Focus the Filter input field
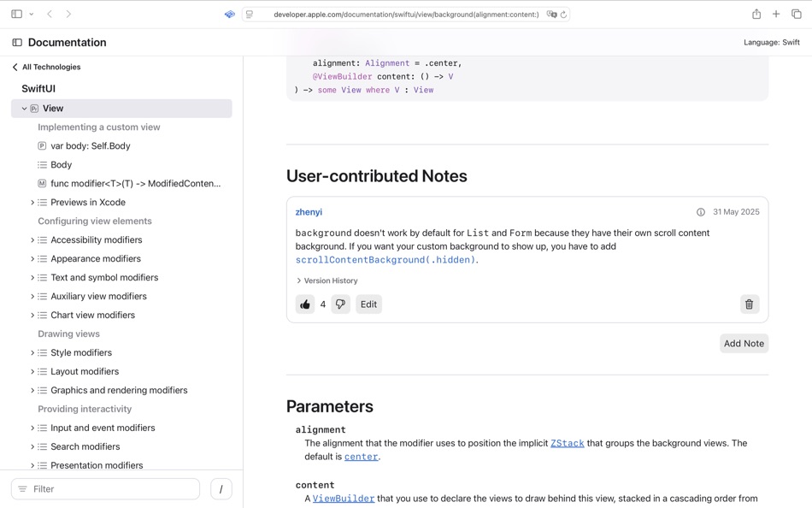 coord(105,489)
